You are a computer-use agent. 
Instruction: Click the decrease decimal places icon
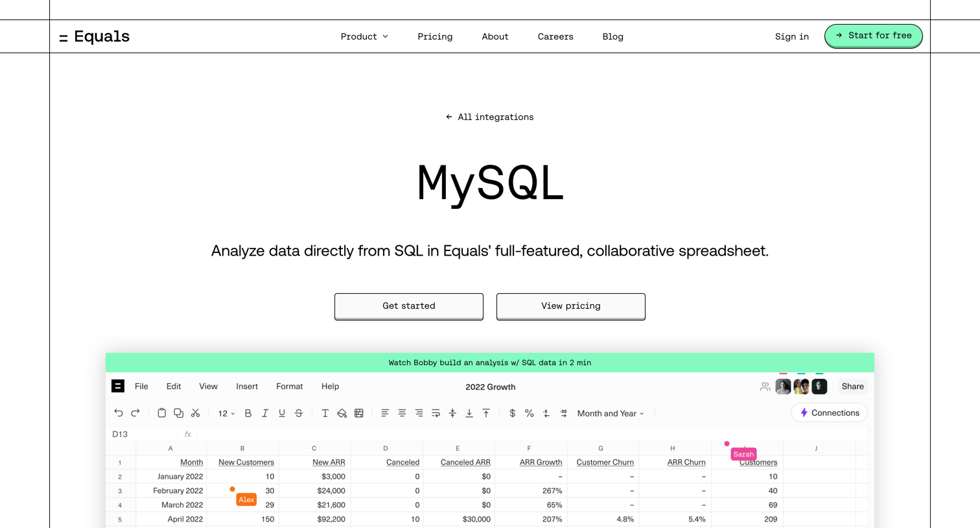(546, 413)
